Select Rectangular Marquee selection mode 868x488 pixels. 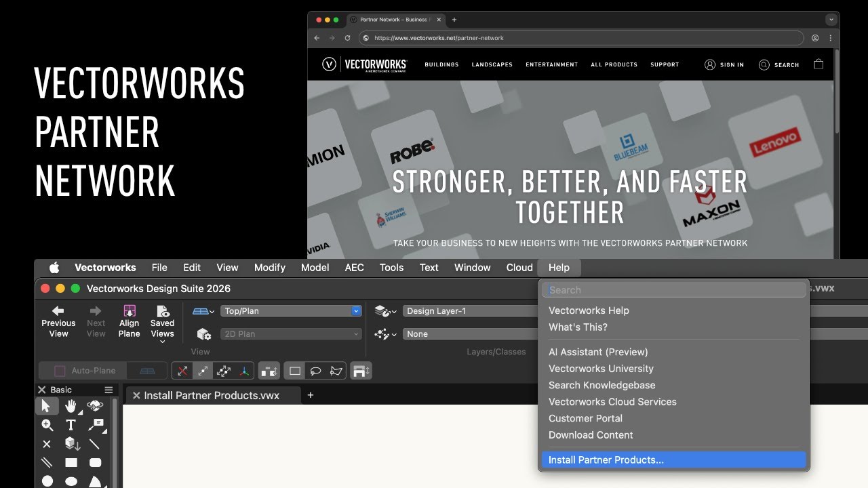tap(295, 371)
